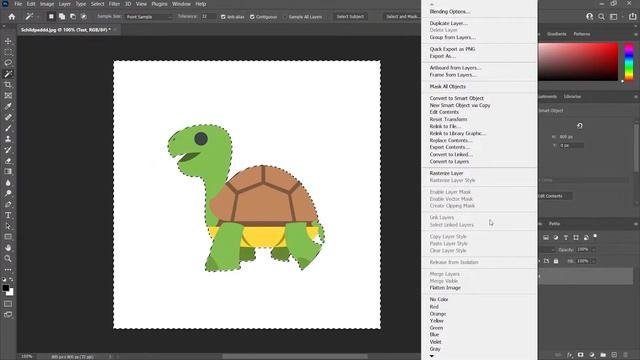The width and height of the screenshot is (640, 360).
Task: Open the Paths panel options menu
Action: [636, 224]
